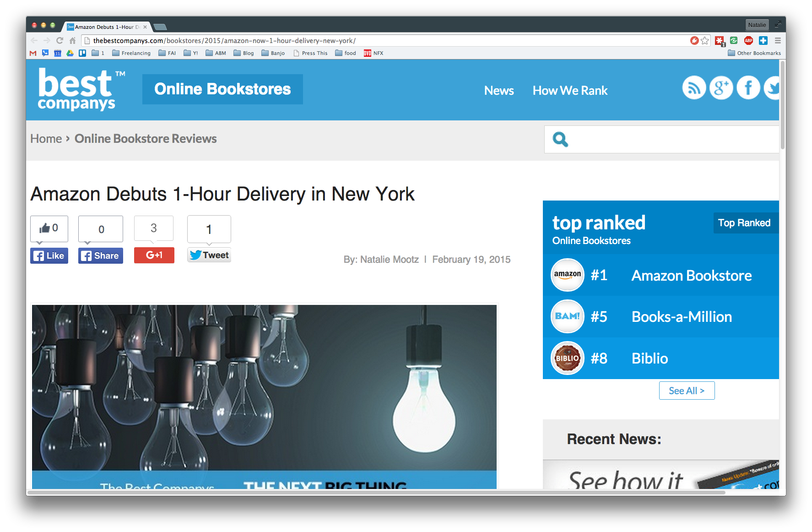
Task: Open the Freelancing bookmarks folder
Action: pos(131,53)
